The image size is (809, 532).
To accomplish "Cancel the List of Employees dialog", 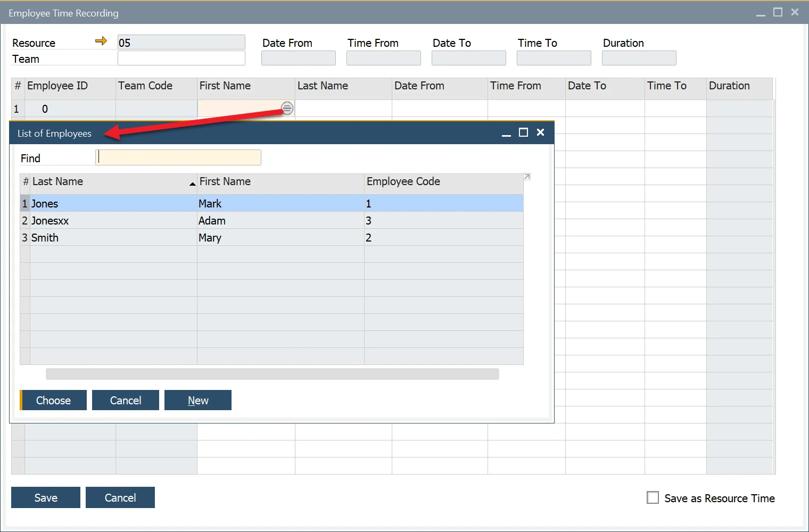I will 126,400.
